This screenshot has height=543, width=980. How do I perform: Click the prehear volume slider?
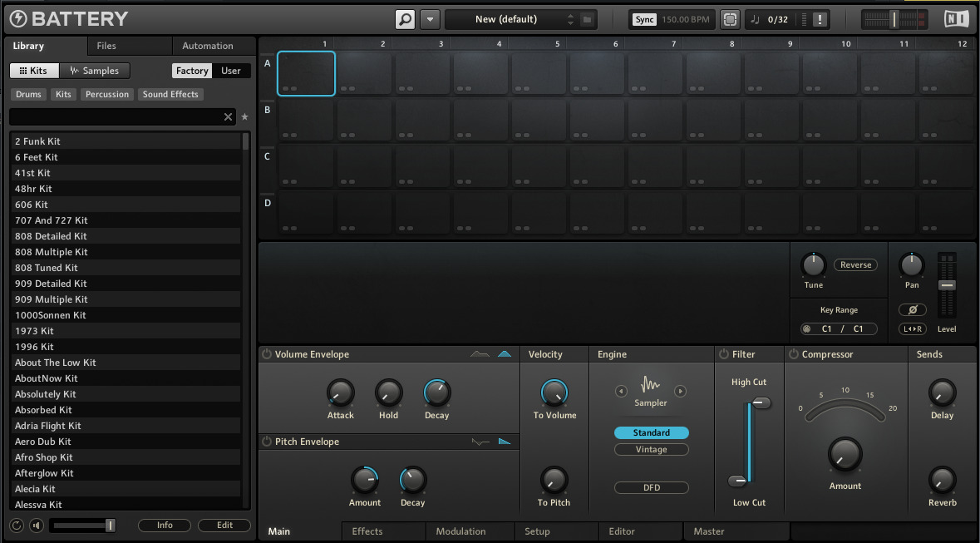tap(83, 526)
